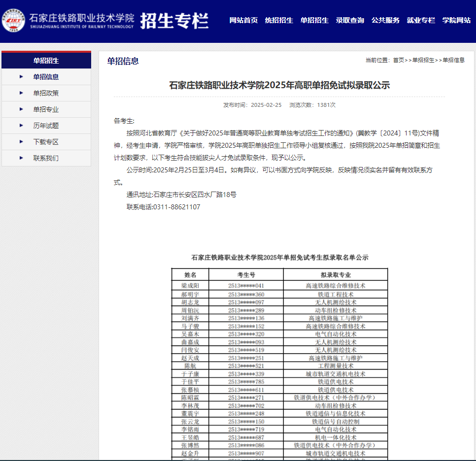Open the 公共服务 menu item

point(386,21)
